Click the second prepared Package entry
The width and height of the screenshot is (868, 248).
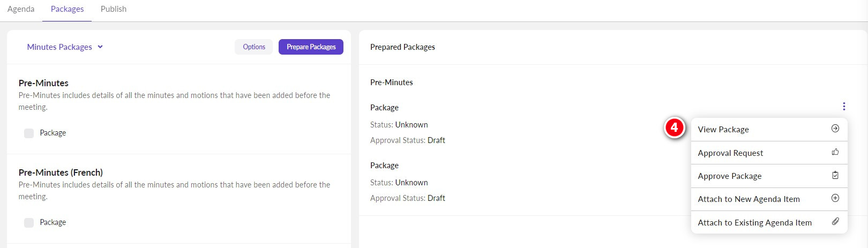click(384, 166)
